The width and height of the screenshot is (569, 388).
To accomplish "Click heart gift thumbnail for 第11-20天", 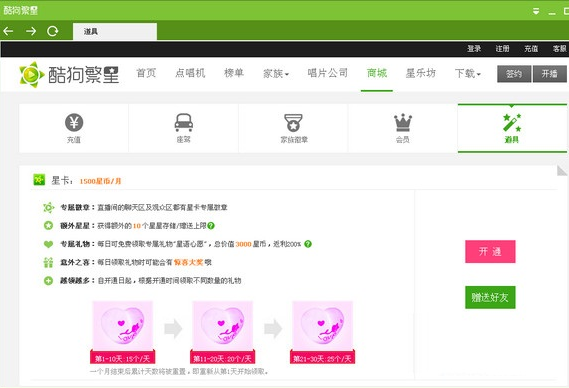I will click(222, 326).
